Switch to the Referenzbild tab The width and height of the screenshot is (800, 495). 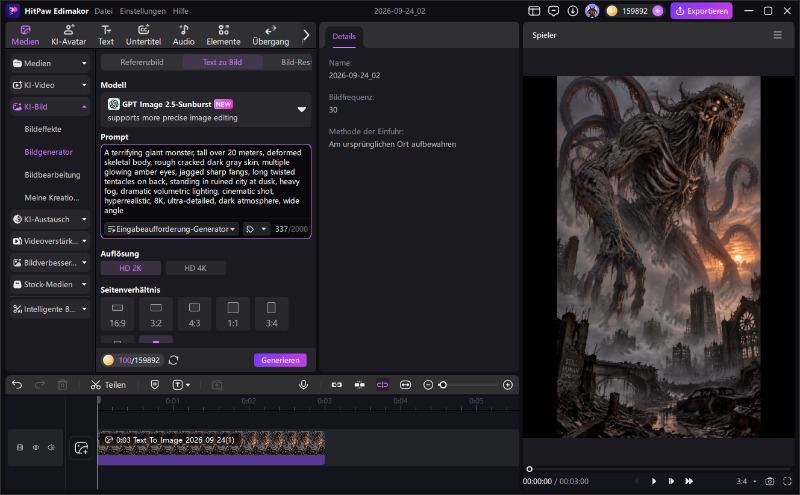[x=142, y=62]
